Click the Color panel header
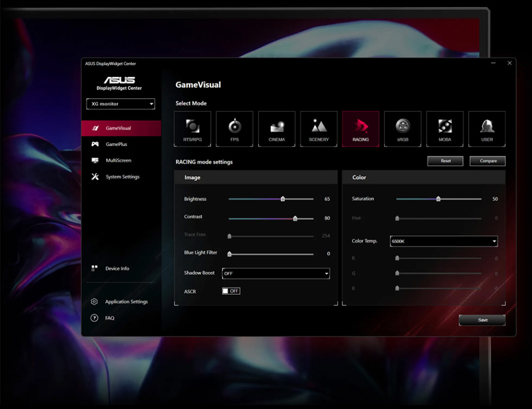Viewport: 532px width, 409px height. tap(424, 177)
